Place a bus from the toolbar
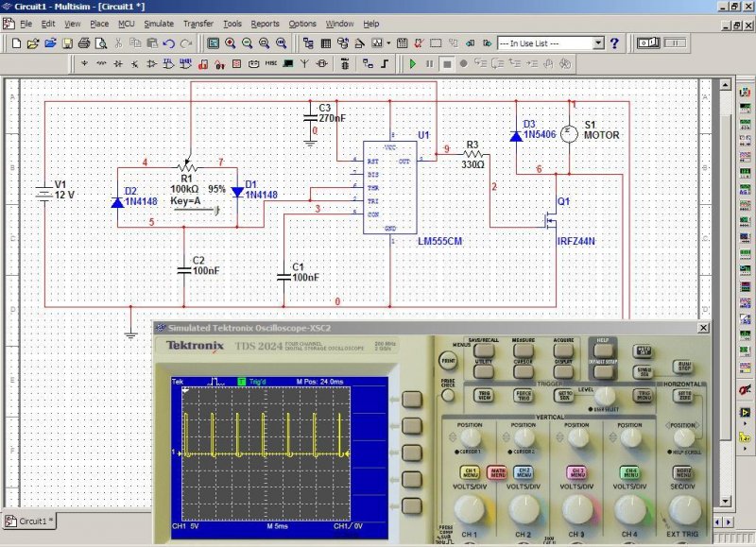The height and width of the screenshot is (547, 756). tap(385, 63)
